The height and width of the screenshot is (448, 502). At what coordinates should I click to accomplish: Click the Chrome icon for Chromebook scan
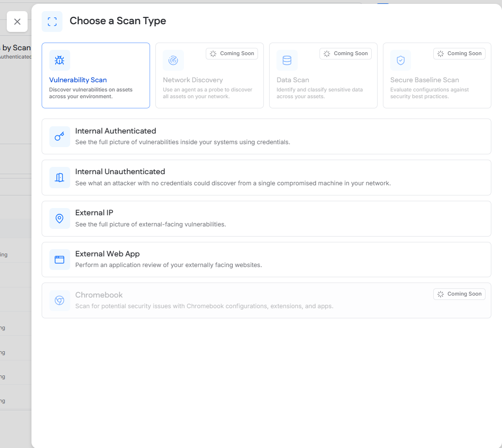tap(60, 300)
